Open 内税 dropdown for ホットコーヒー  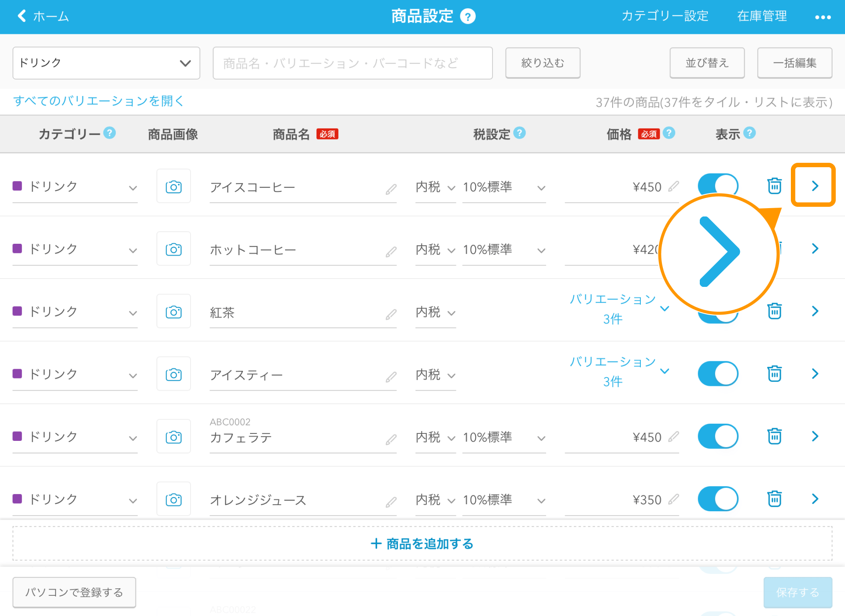pos(436,249)
